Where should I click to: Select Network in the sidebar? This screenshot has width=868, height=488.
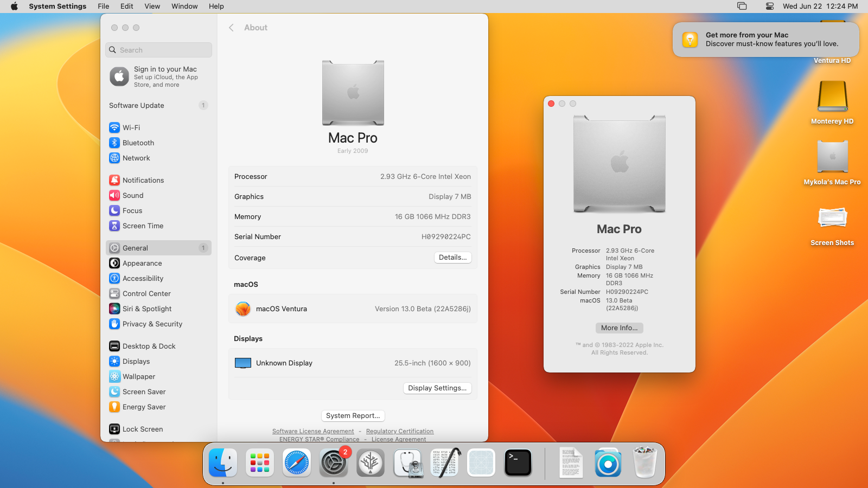pos(158,158)
